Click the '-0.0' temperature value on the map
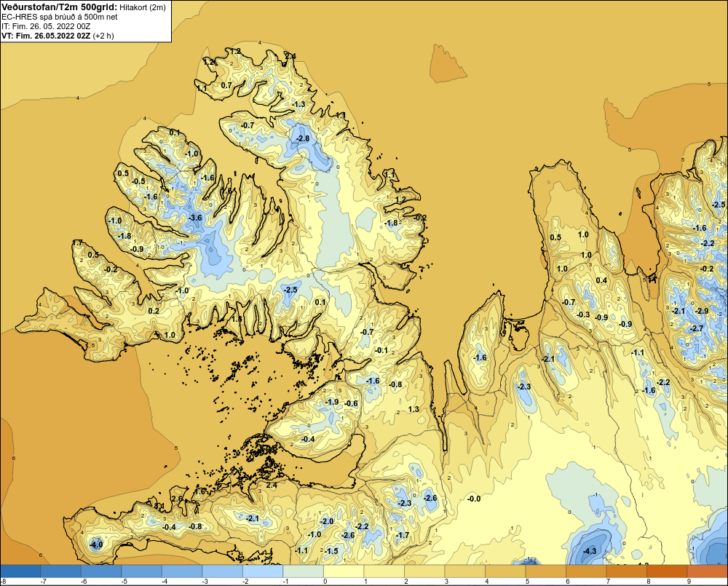Image resolution: width=728 pixels, height=586 pixels. click(474, 499)
